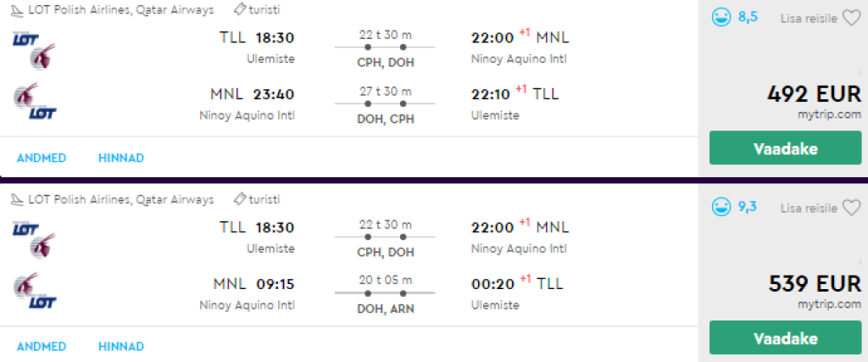The height and width of the screenshot is (362, 868).
Task: Save the 539 EUR flight with heart icon
Action: point(851,208)
